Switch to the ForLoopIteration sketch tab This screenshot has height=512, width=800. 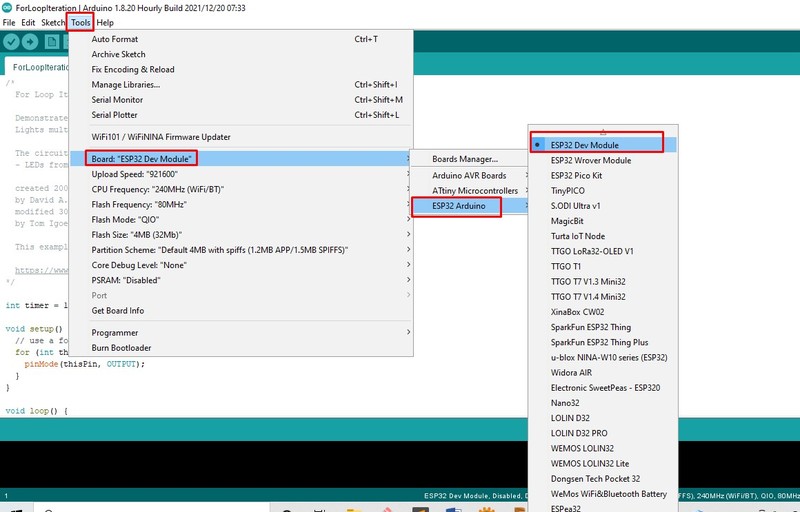coord(37,67)
